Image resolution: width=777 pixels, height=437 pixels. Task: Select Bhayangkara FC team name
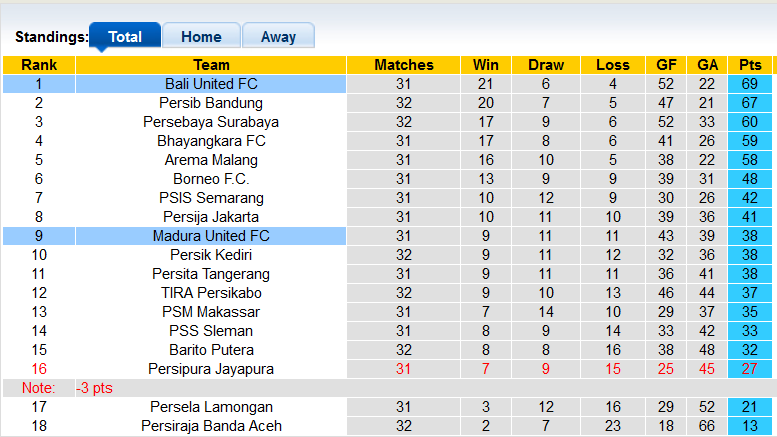(x=211, y=141)
